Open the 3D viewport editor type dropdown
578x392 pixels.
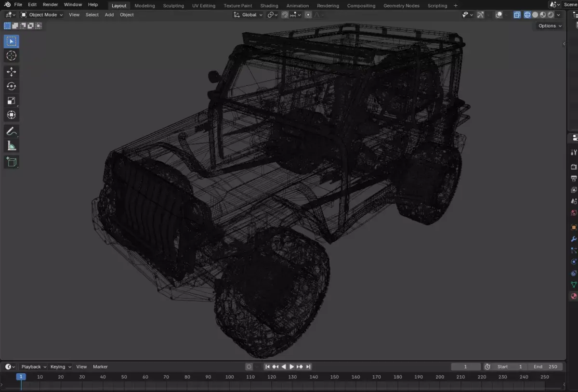pyautogui.click(x=10, y=15)
